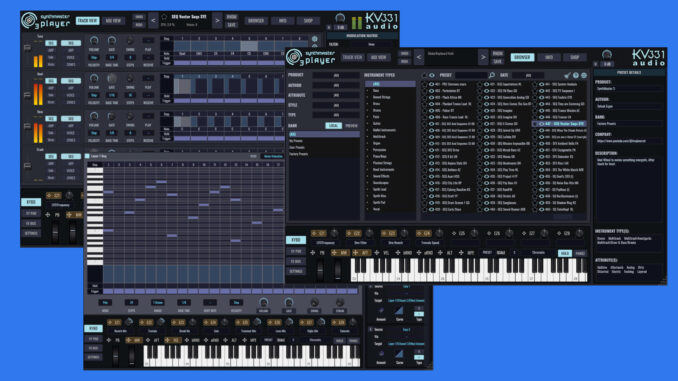Click MIX VIEW button in browser window
The width and height of the screenshot is (678, 381).
(x=378, y=57)
